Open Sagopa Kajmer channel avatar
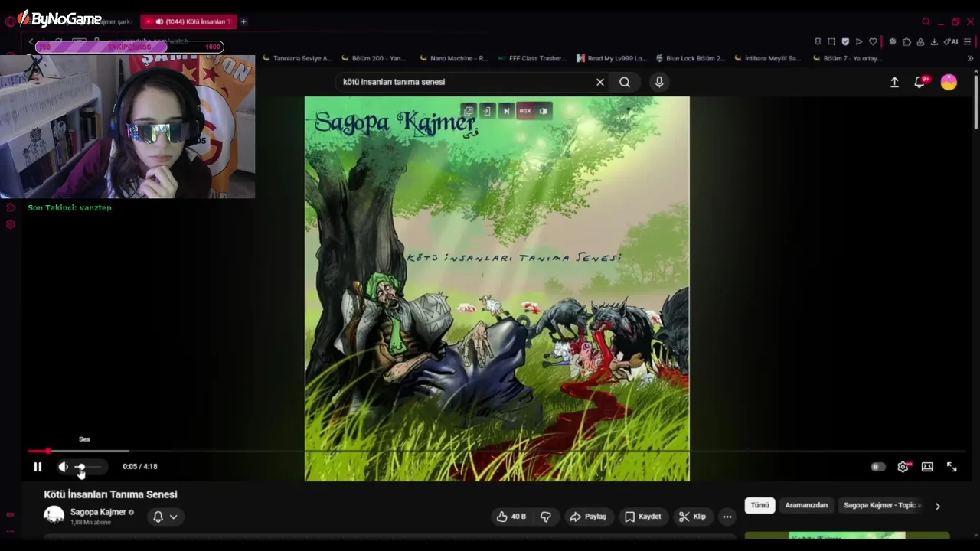The image size is (980, 551). click(54, 515)
